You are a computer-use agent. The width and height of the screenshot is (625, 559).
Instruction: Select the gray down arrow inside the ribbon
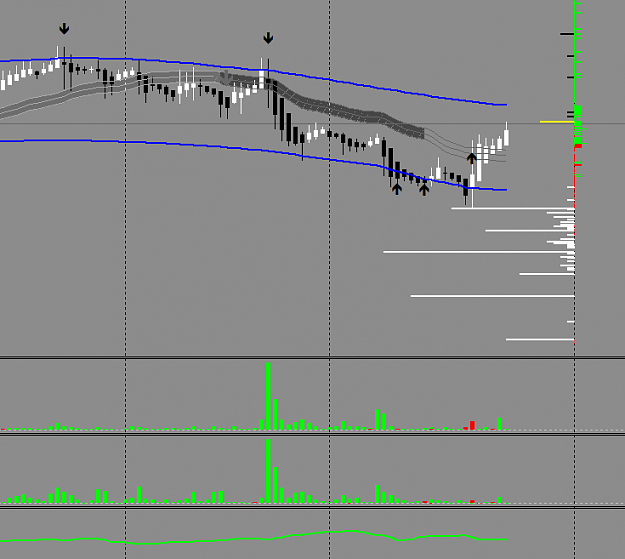pyautogui.click(x=226, y=78)
